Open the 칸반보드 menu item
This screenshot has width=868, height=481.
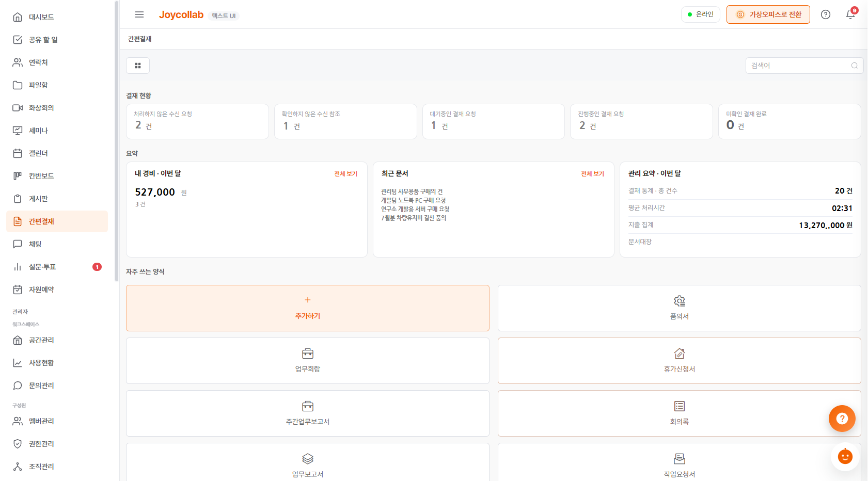pos(57,176)
